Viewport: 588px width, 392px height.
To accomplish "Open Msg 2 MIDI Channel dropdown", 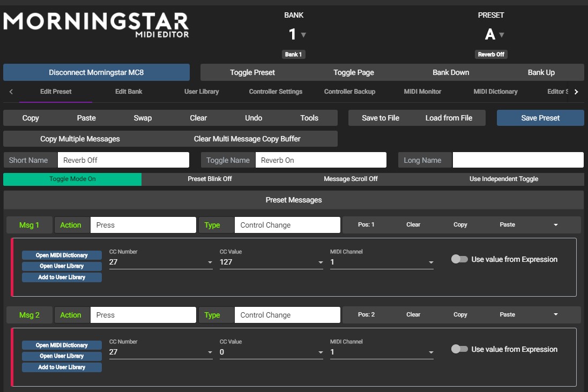I will point(382,352).
